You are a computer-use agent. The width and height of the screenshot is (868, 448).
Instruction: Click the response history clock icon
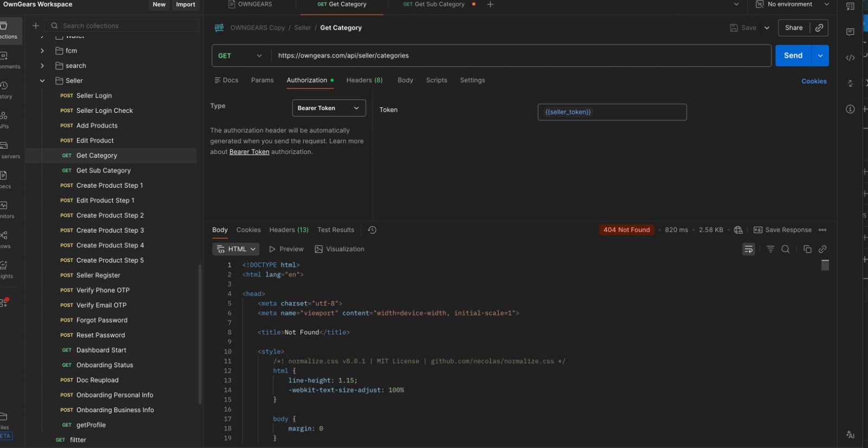[x=372, y=230]
